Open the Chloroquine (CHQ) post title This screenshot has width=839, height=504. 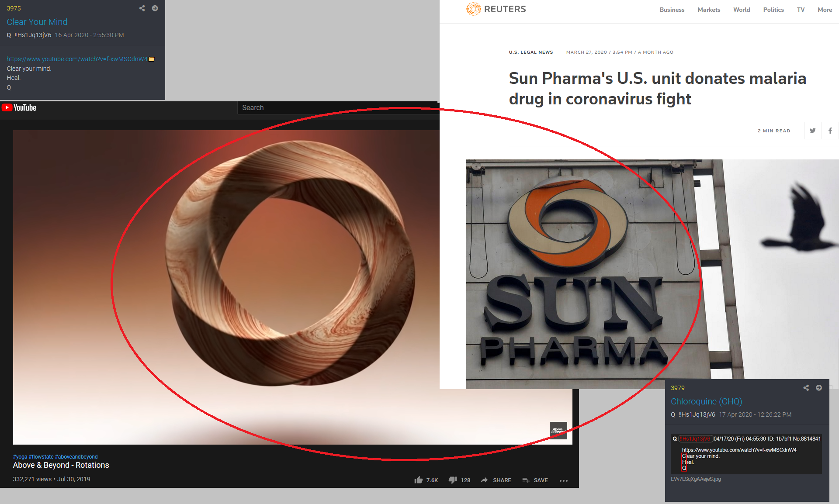(707, 401)
